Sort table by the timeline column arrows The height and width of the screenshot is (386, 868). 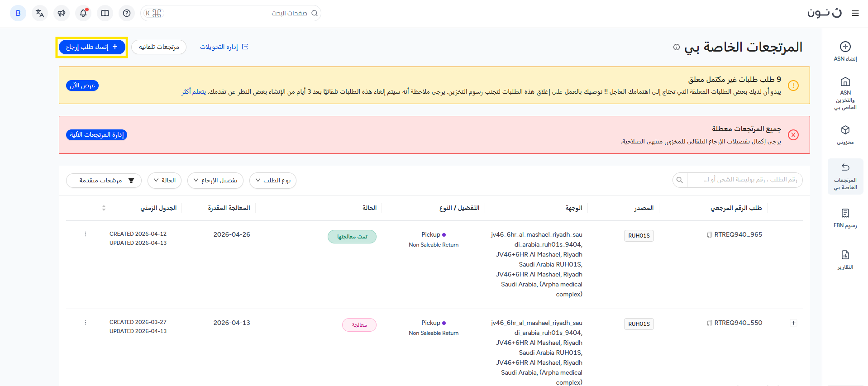coord(104,208)
